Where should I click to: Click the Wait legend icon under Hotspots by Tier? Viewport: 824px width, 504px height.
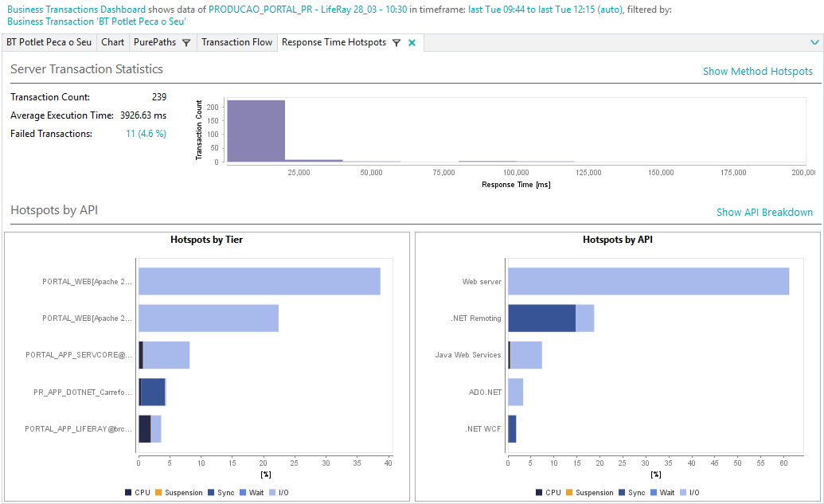tap(243, 492)
